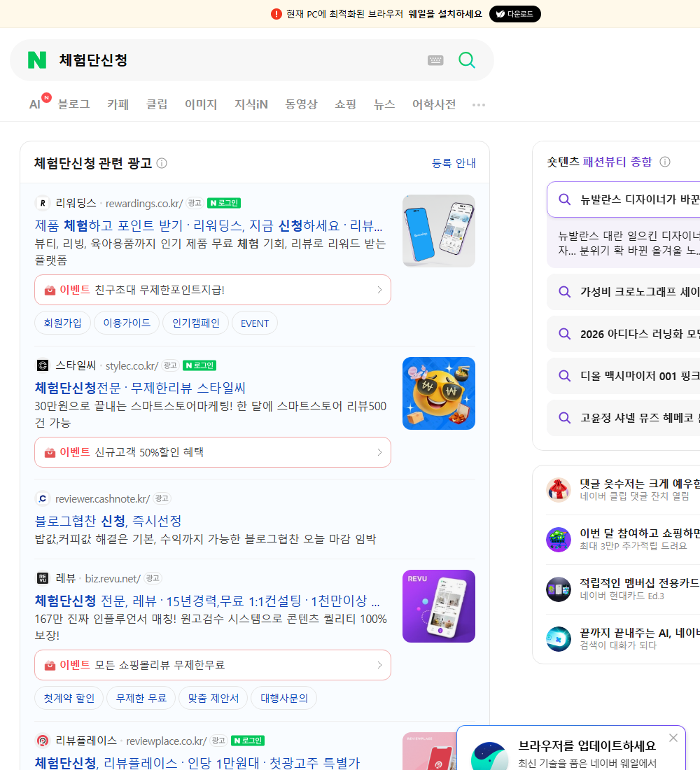Open 체험단신청전문 무제한리뷰 스타일씨 headline
Screen dimensions: 700x770
pos(140,388)
